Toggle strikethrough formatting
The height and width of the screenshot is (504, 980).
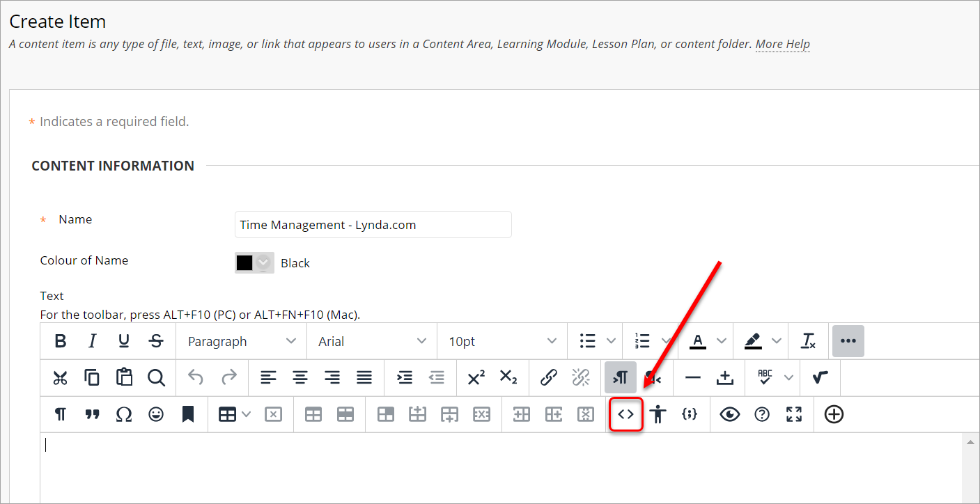point(156,341)
